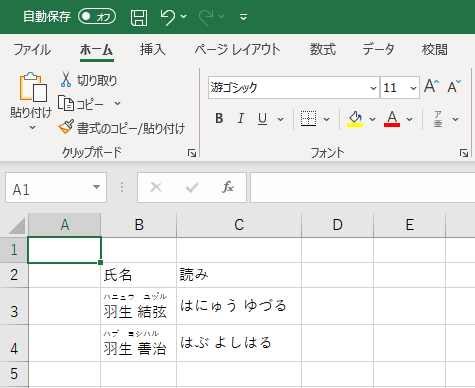Select cell containing はぶ よしはる
Viewport: 475px width, 388px height.
pos(239,343)
